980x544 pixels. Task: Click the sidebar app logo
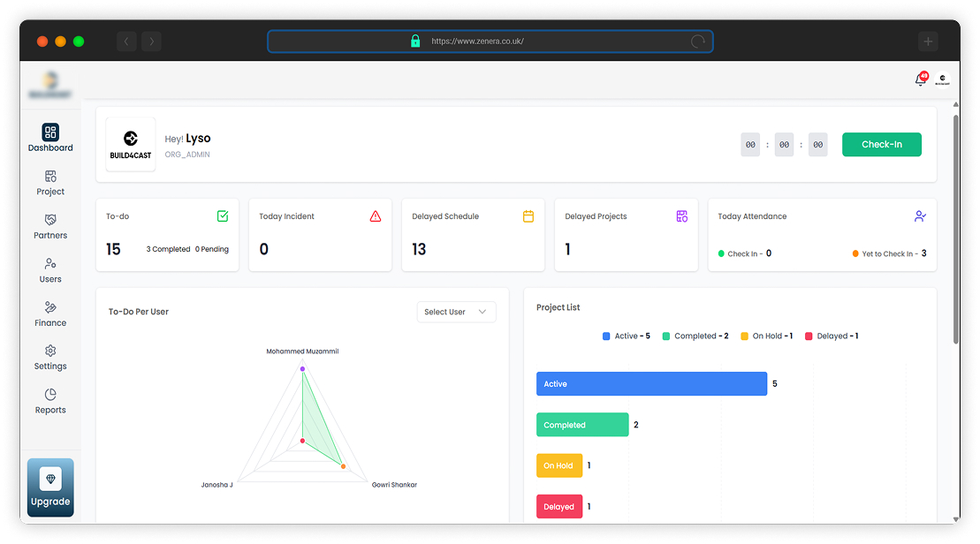50,85
